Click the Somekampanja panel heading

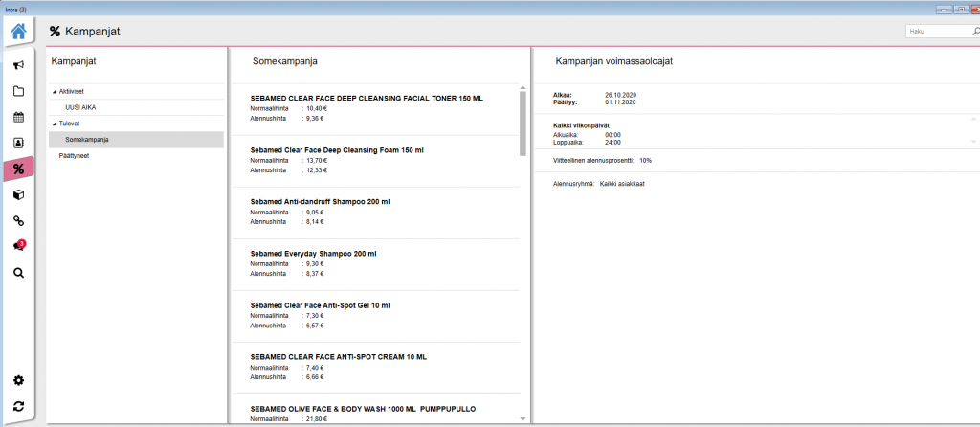284,61
